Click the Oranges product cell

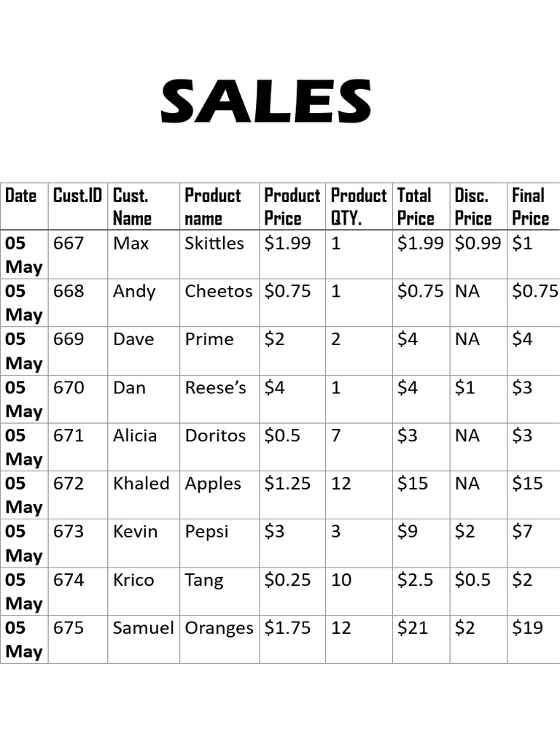pos(219,628)
